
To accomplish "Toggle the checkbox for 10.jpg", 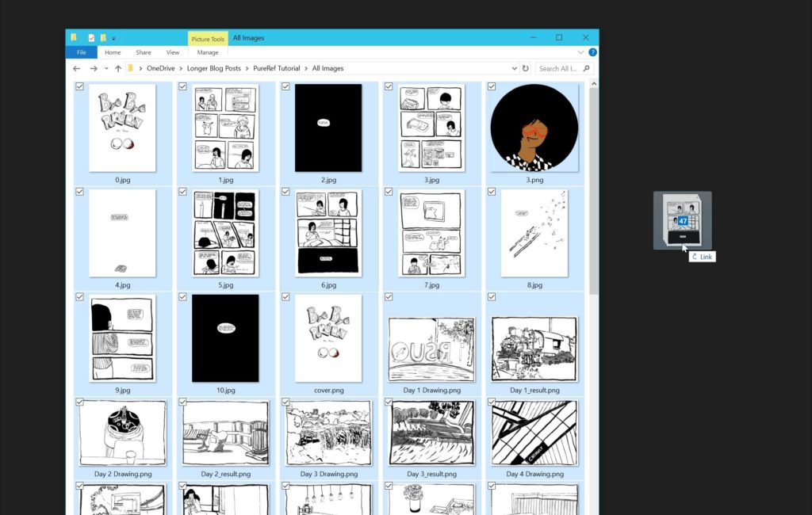I will click(x=183, y=296).
